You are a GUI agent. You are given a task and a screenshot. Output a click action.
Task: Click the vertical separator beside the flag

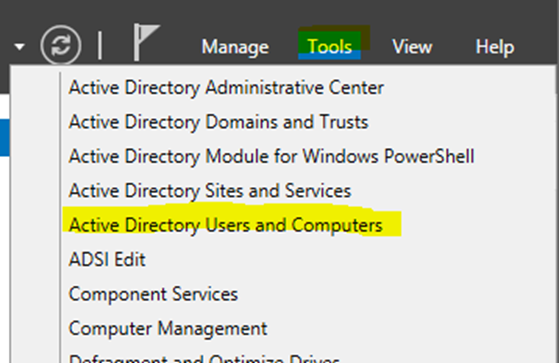(100, 45)
